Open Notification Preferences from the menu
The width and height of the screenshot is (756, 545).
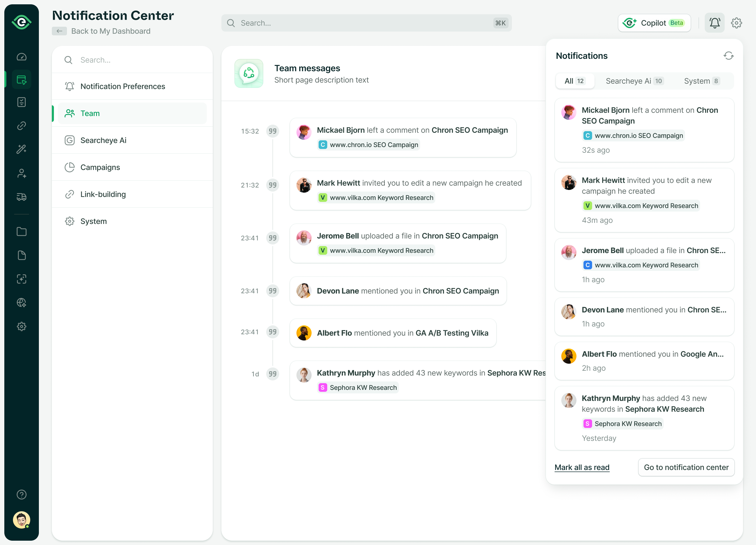coord(123,86)
